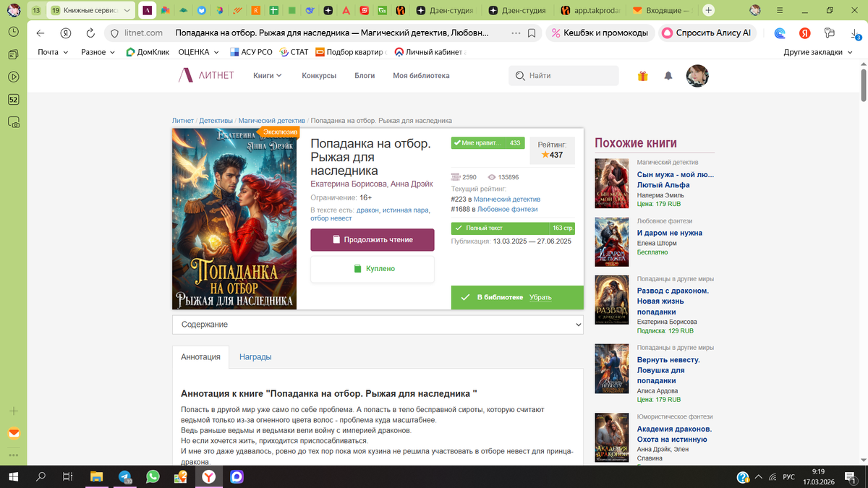The height and width of the screenshot is (488, 868).
Task: Open Конкурсы in Litnet menu
Action: tap(319, 76)
